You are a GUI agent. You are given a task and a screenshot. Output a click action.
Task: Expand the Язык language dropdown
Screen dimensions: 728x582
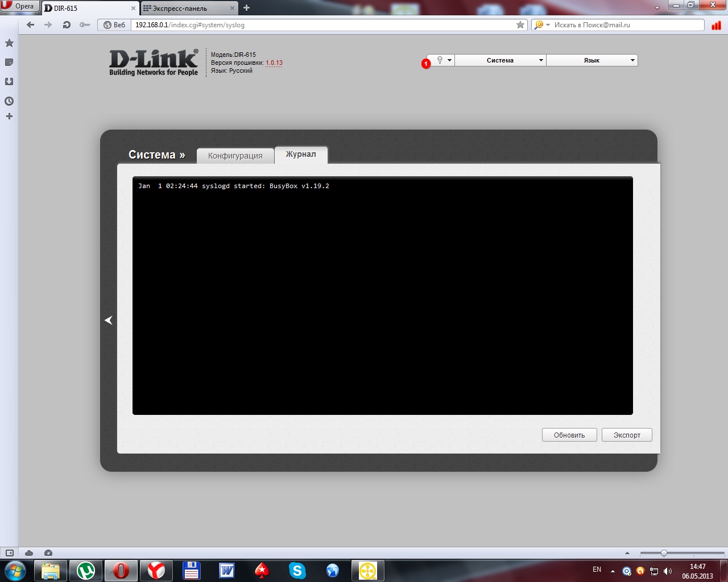(x=592, y=60)
